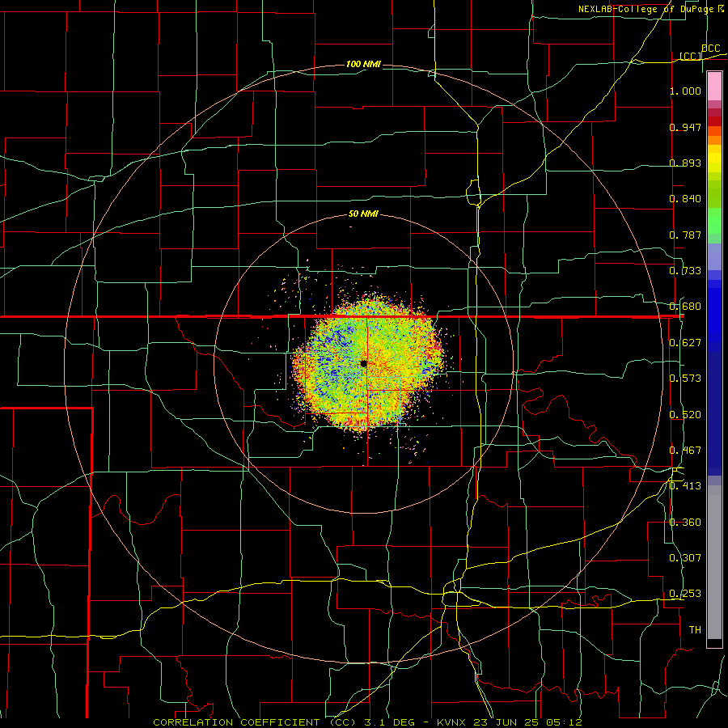Click the [CC] legend header
This screenshot has height=728, width=728.
tap(690, 56)
